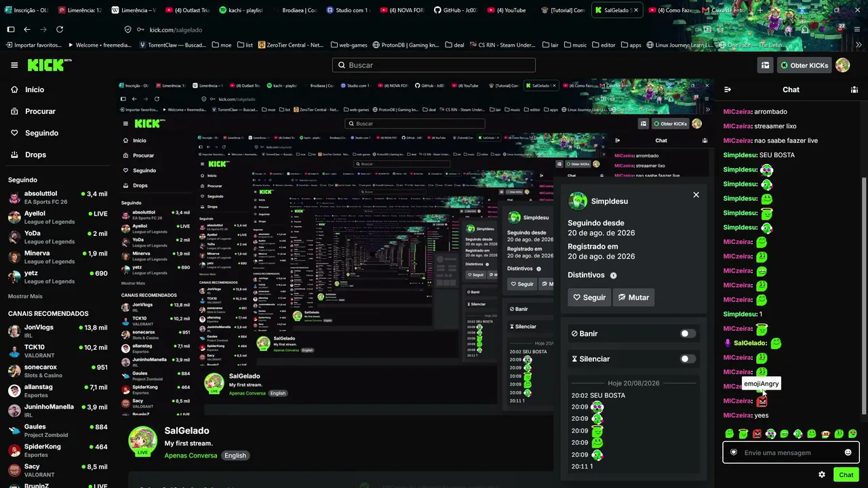Viewport: 868px width, 488px height.
Task: Click "nao saabe faazer live" chat message
Action: (x=785, y=140)
